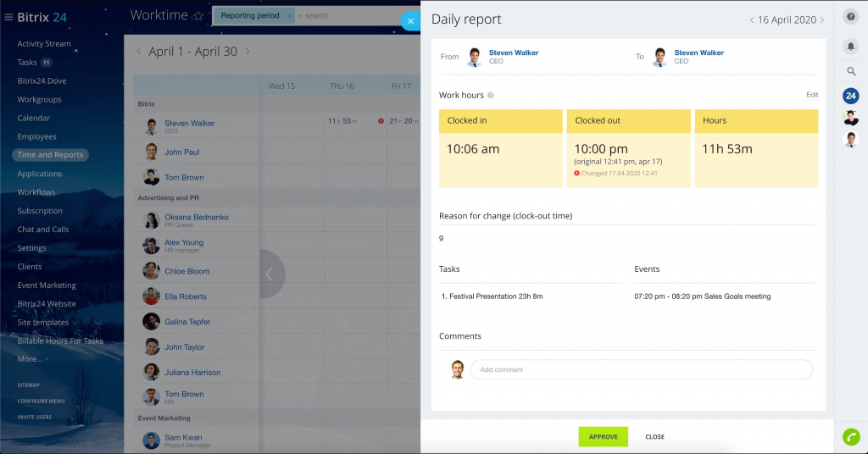This screenshot has width=868, height=454.
Task: Click the green phone call icon
Action: (851, 437)
